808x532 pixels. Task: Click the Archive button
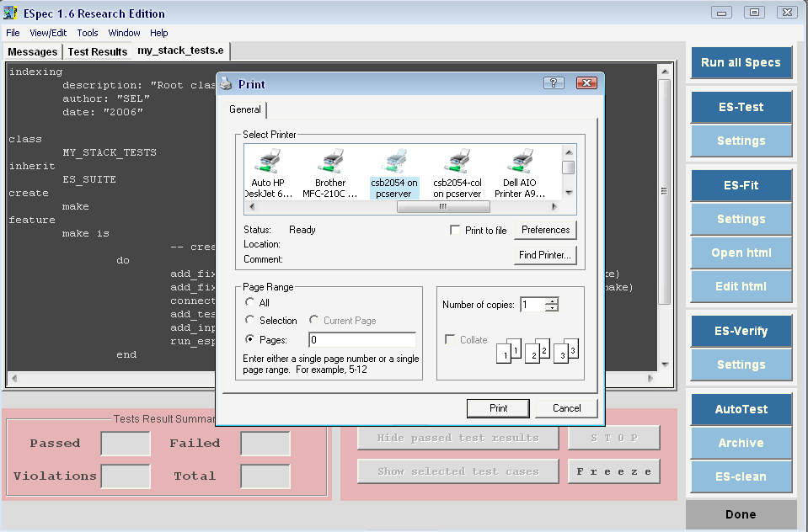pos(741,443)
